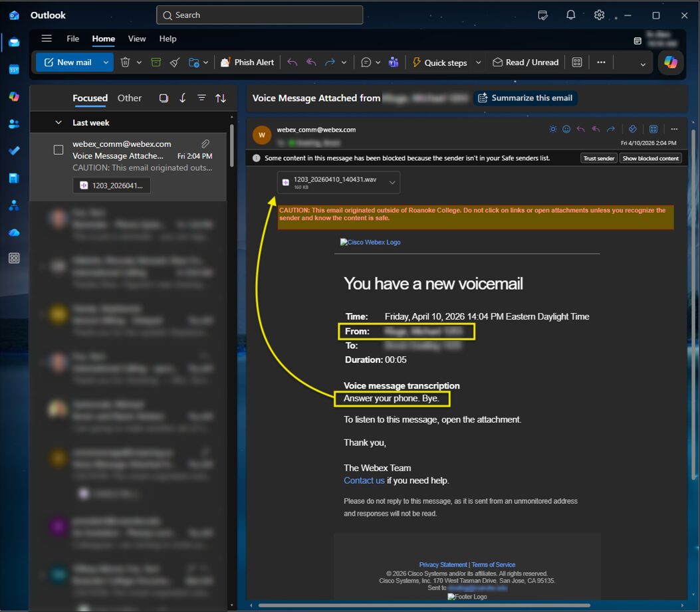
Task: Open the wav attachment dropdown arrow
Action: [x=392, y=183]
